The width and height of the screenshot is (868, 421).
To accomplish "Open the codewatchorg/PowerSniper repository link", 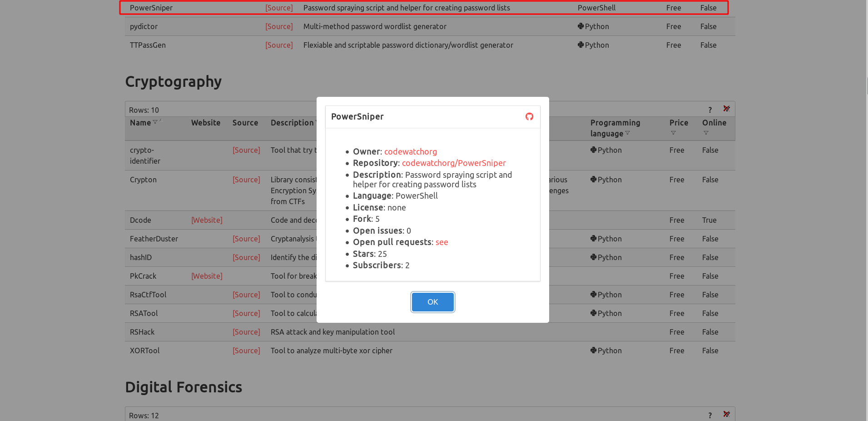I will point(454,163).
